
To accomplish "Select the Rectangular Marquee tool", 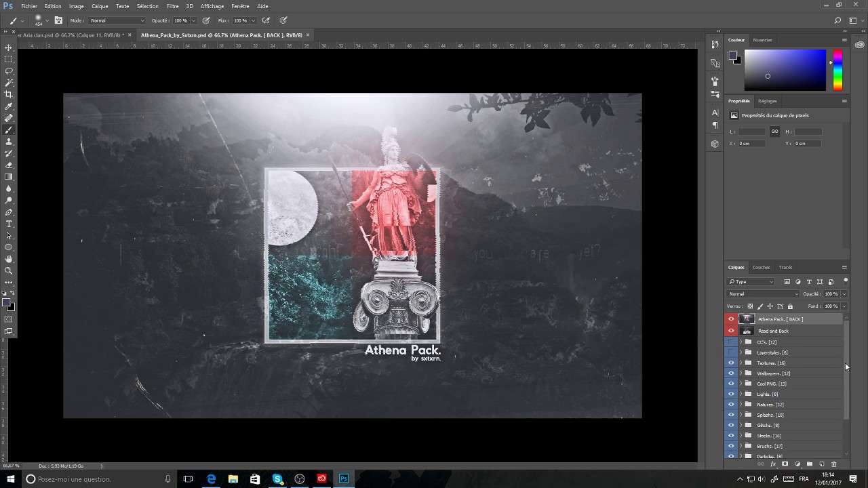I will (9, 59).
